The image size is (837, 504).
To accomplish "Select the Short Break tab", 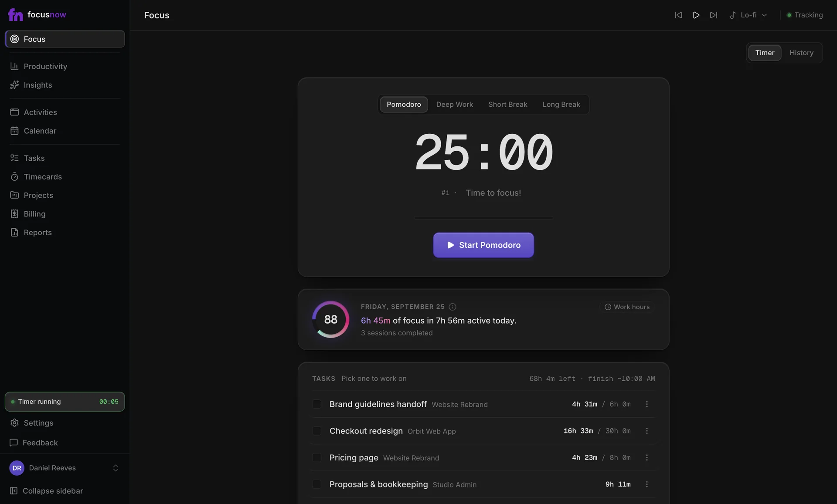I will [507, 105].
